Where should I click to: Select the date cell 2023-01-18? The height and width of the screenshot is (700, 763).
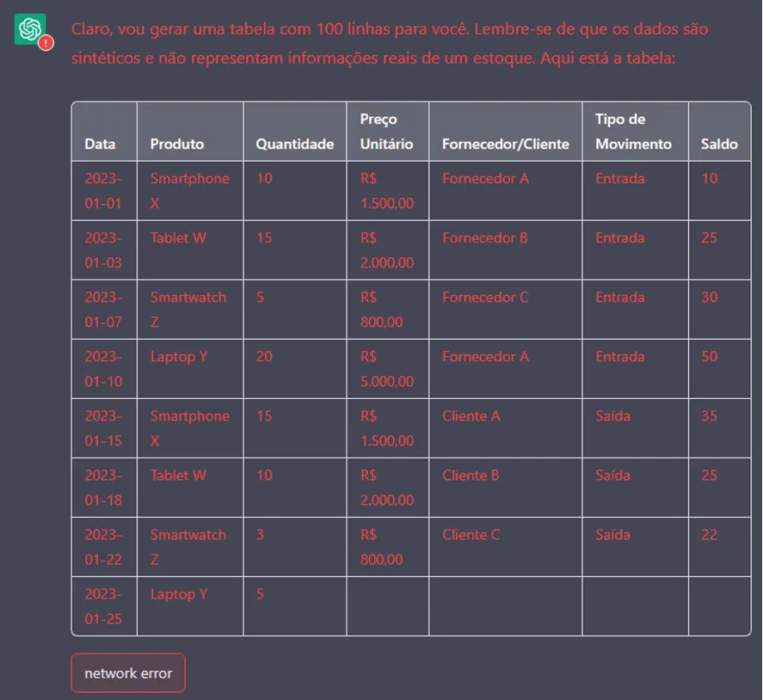(x=103, y=488)
